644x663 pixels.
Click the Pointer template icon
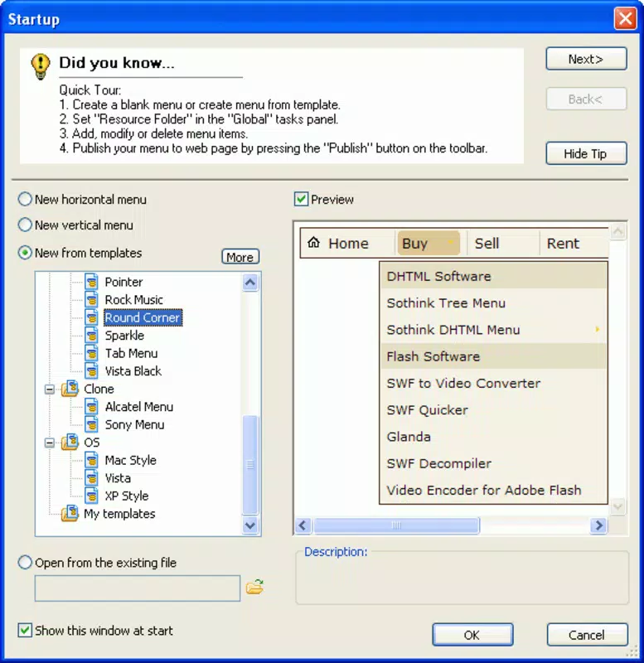point(91,282)
